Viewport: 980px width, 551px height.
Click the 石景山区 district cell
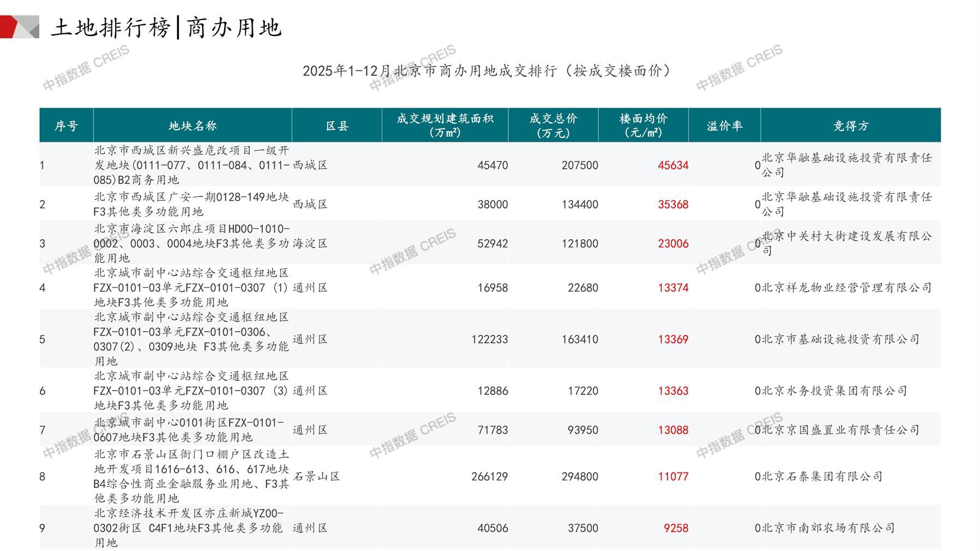click(x=316, y=476)
